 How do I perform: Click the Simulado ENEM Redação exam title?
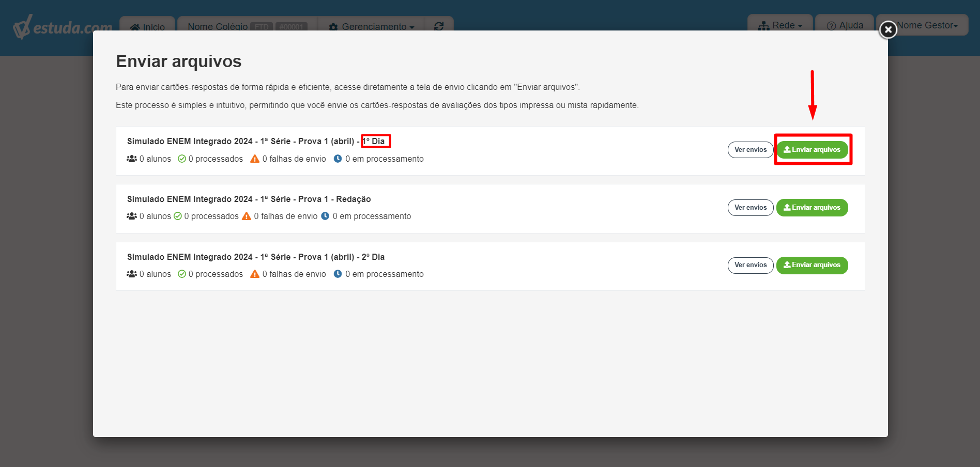(249, 199)
